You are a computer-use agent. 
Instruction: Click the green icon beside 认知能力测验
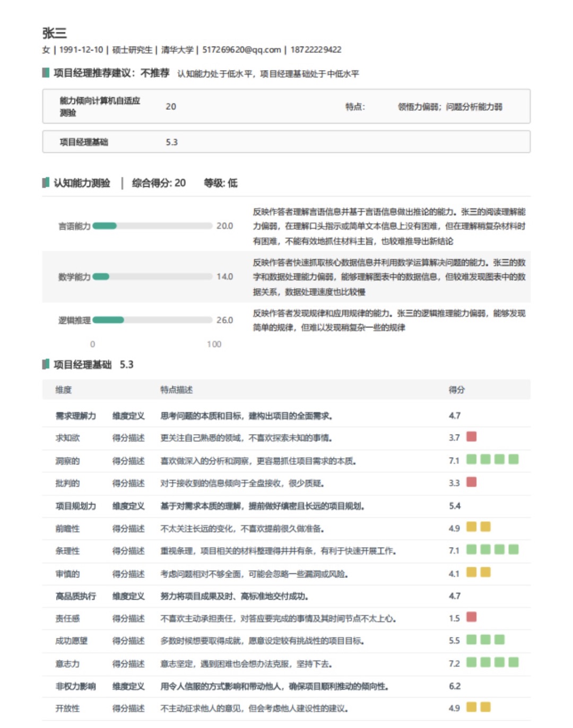click(46, 183)
